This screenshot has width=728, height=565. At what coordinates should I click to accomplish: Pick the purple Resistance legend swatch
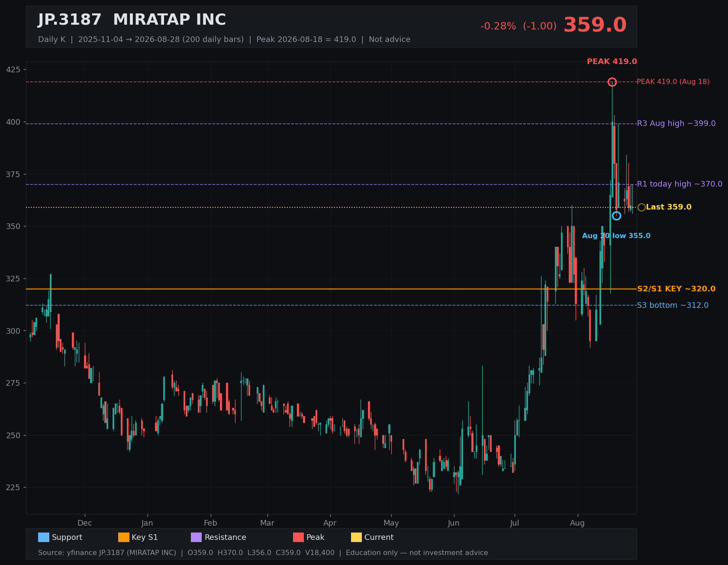click(196, 537)
